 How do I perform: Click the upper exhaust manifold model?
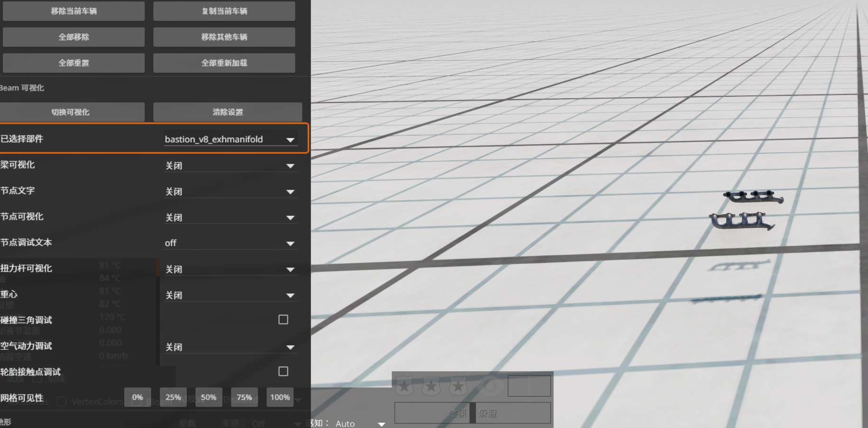753,196
